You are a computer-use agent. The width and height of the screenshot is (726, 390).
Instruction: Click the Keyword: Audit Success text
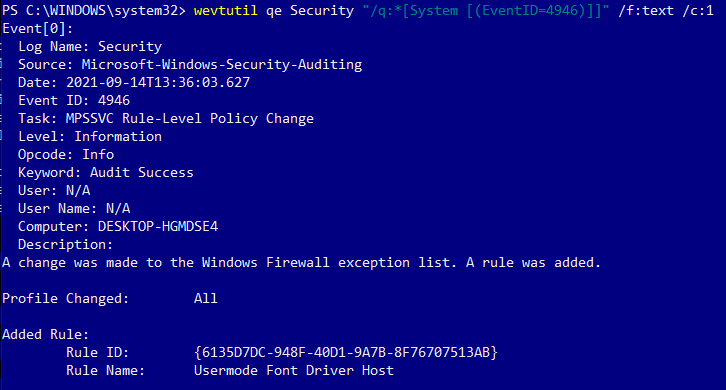tap(106, 173)
